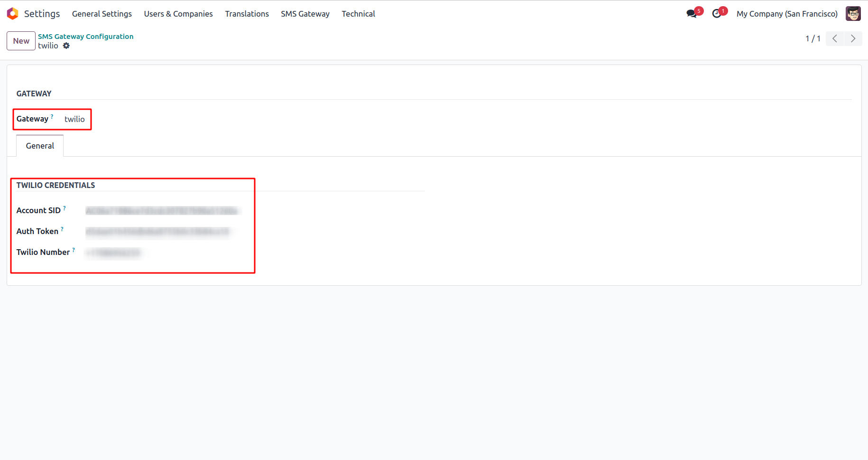Show help tooltip for Gateway field
The width and height of the screenshot is (868, 460).
click(52, 116)
